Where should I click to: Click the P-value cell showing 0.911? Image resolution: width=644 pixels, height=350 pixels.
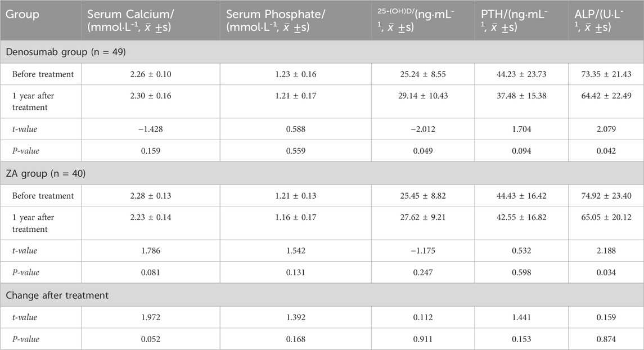tap(422, 339)
